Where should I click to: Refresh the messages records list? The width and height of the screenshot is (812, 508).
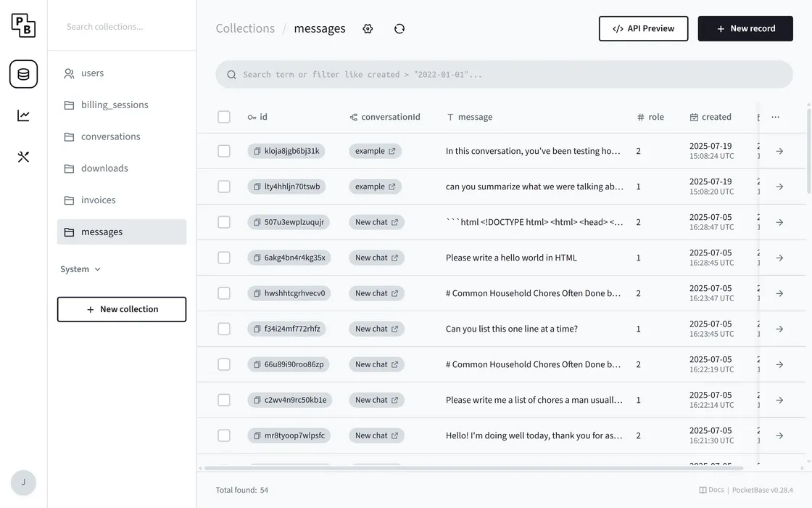[399, 28]
